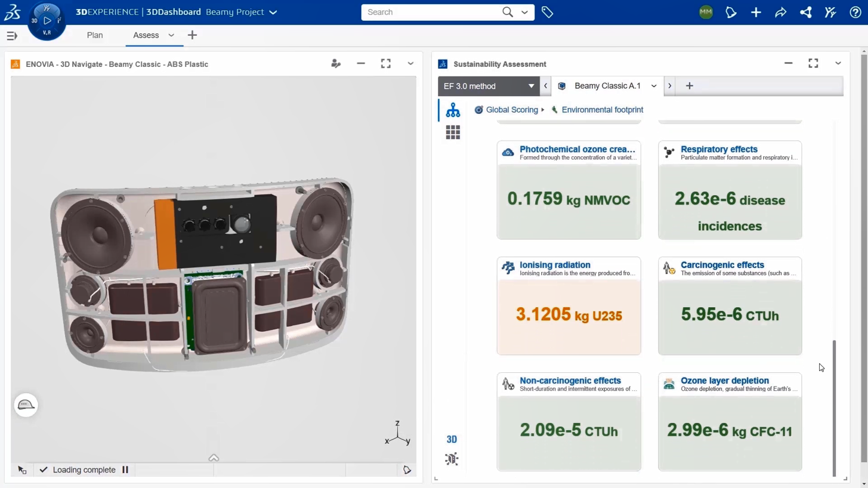Screen dimensions: 868x488
Task: Maximize the 3D Navigate widget
Action: [x=385, y=63]
